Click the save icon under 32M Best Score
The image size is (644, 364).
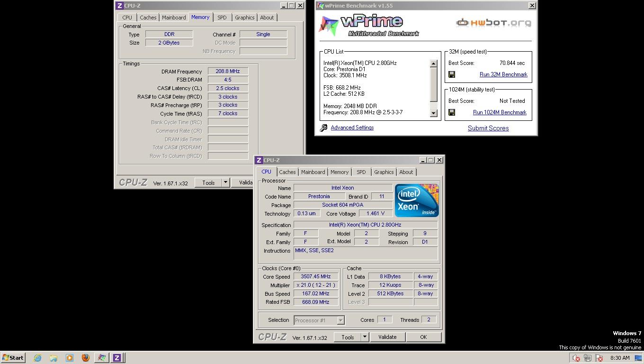point(452,74)
